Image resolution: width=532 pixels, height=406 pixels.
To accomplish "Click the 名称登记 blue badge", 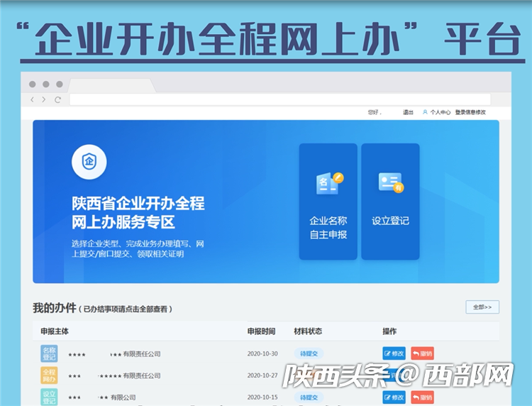I will click(x=49, y=353).
